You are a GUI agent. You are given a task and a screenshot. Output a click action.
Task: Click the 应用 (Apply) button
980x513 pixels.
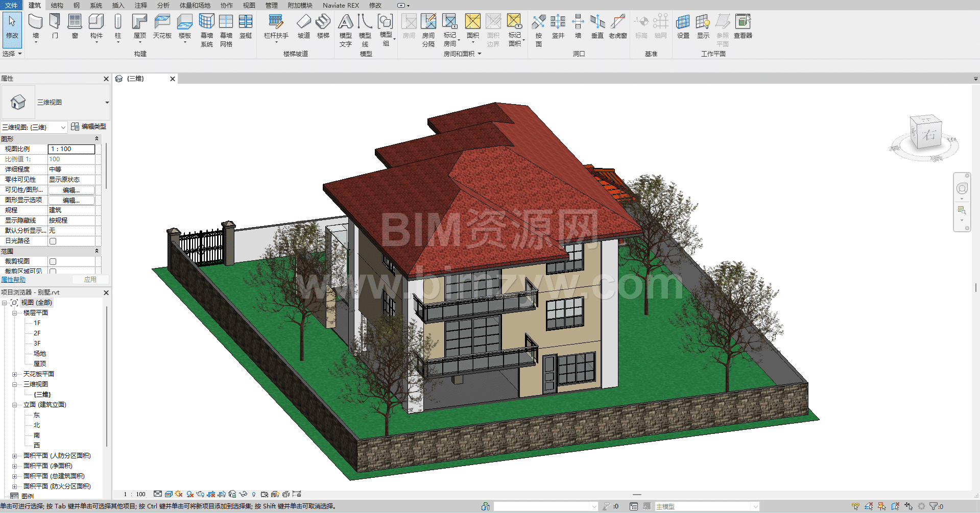(x=90, y=280)
